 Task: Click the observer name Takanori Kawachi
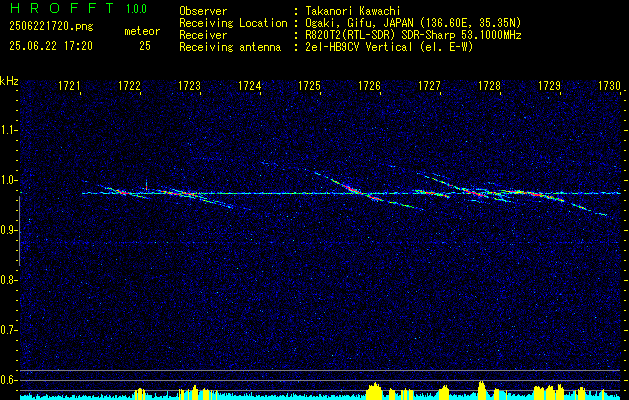coord(353,11)
